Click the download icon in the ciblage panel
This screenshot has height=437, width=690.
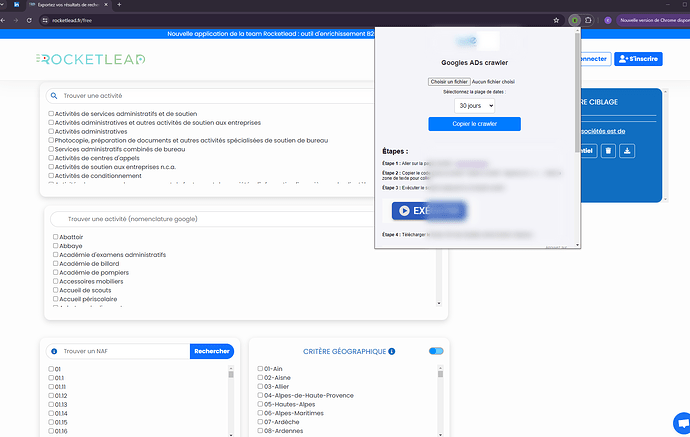(627, 151)
